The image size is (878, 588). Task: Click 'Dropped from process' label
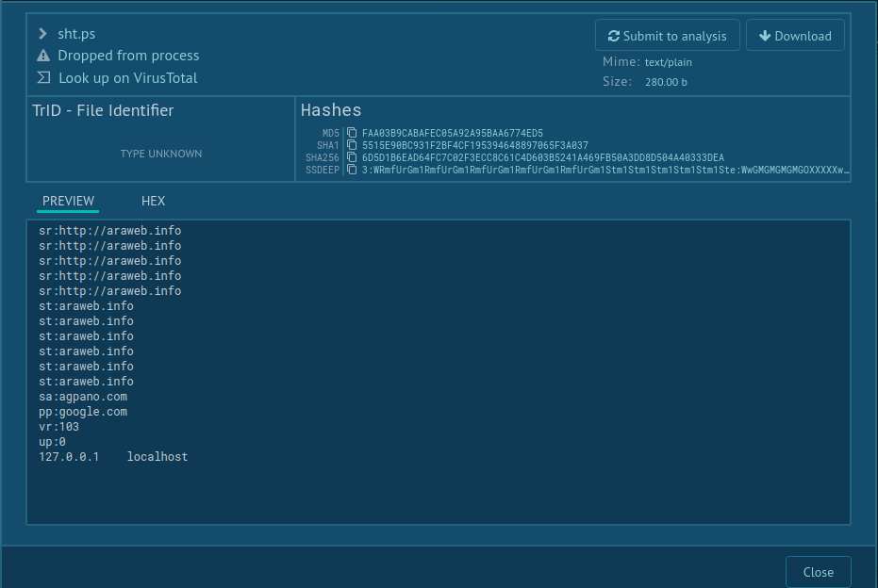pyautogui.click(x=128, y=56)
